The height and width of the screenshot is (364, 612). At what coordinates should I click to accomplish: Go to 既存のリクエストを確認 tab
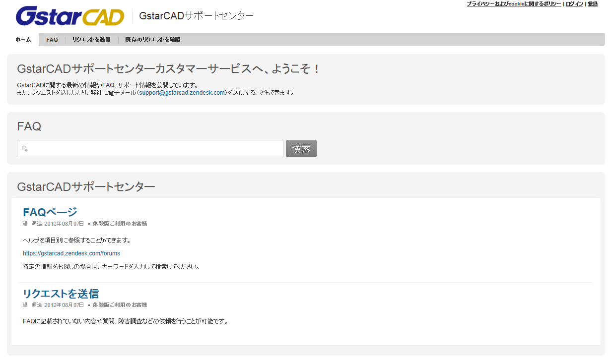(153, 40)
